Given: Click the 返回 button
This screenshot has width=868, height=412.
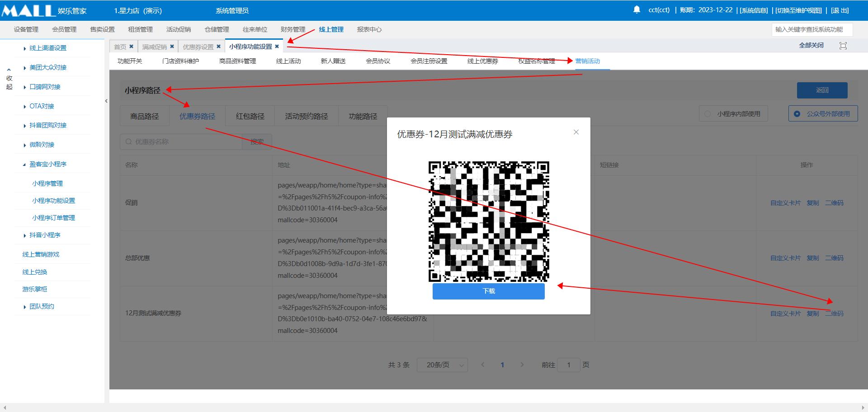Looking at the screenshot, I should (822, 90).
